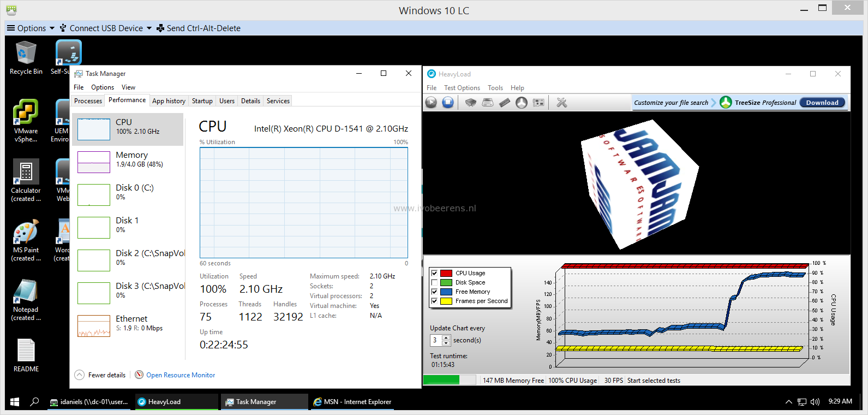Select CPU graph thumbnail in Task Manager
The width and height of the screenshot is (868, 415).
coord(94,129)
